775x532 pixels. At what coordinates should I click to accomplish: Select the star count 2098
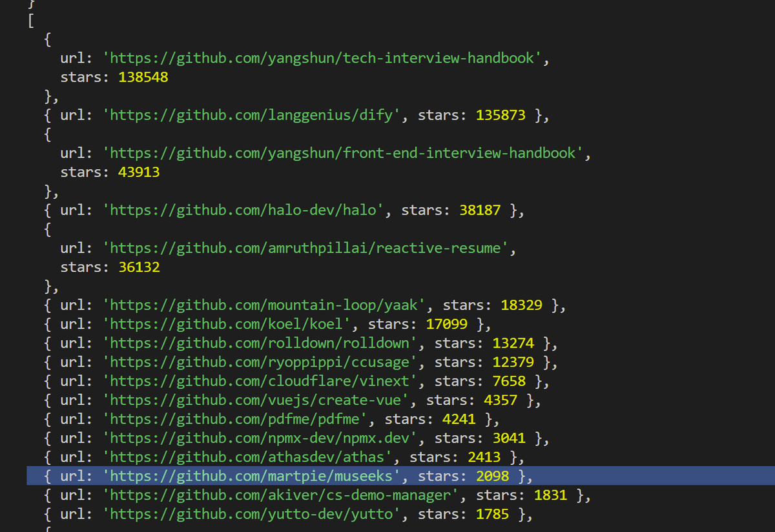click(x=492, y=476)
